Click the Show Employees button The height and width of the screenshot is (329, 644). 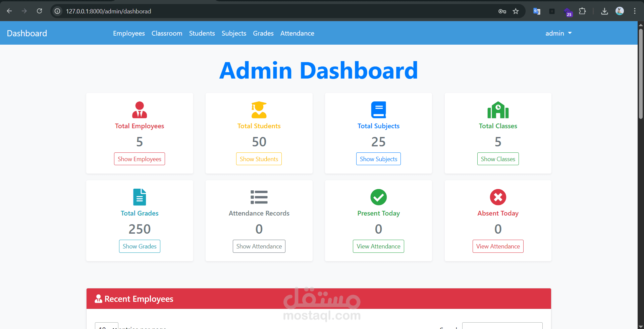click(x=139, y=158)
